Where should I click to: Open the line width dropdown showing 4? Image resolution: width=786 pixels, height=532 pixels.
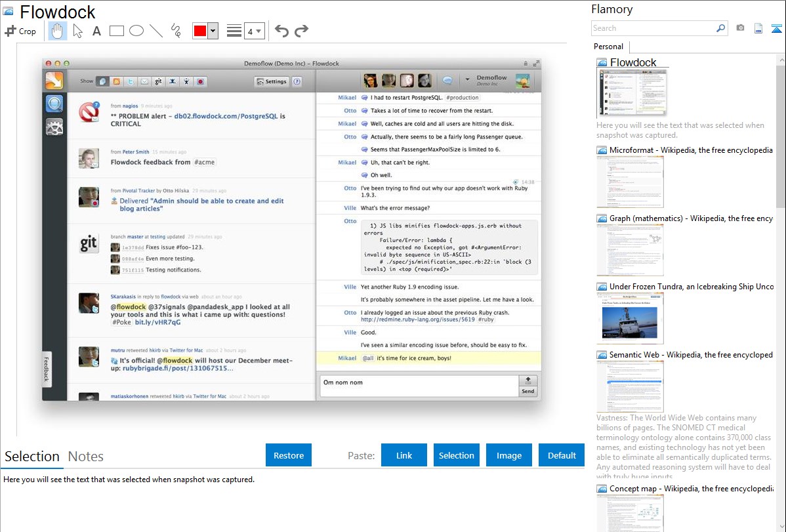click(254, 31)
